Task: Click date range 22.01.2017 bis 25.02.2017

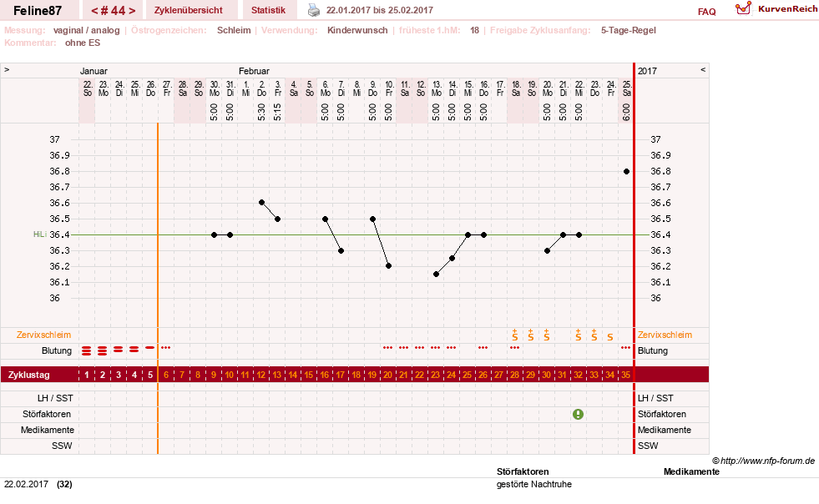Action: [x=380, y=10]
